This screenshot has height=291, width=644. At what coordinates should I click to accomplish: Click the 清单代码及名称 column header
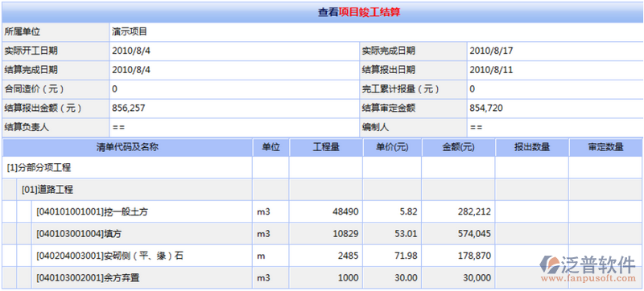127,148
